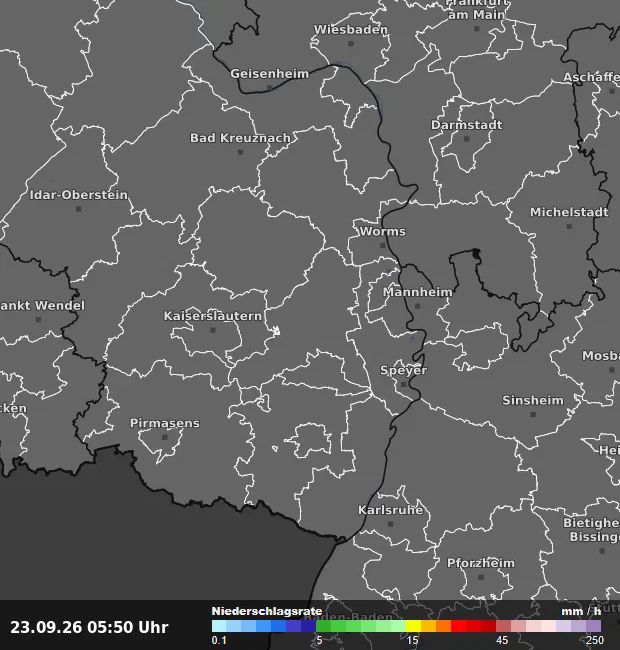Click the Pforzheim city label
This screenshot has height=650, width=620.
[481, 563]
